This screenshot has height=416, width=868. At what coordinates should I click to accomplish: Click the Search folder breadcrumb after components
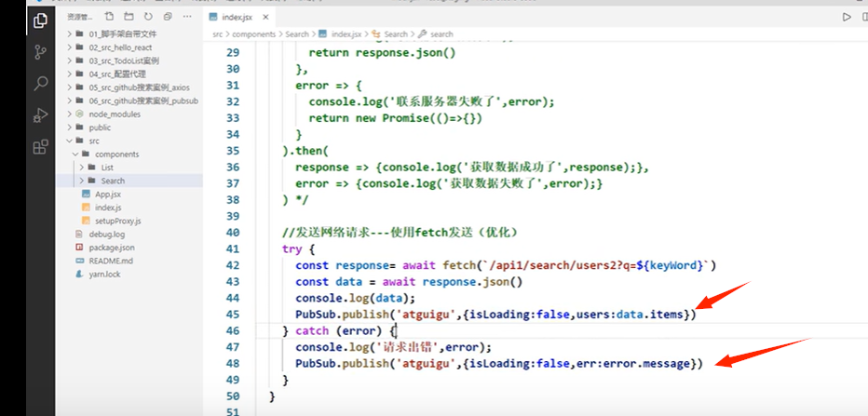click(x=297, y=34)
